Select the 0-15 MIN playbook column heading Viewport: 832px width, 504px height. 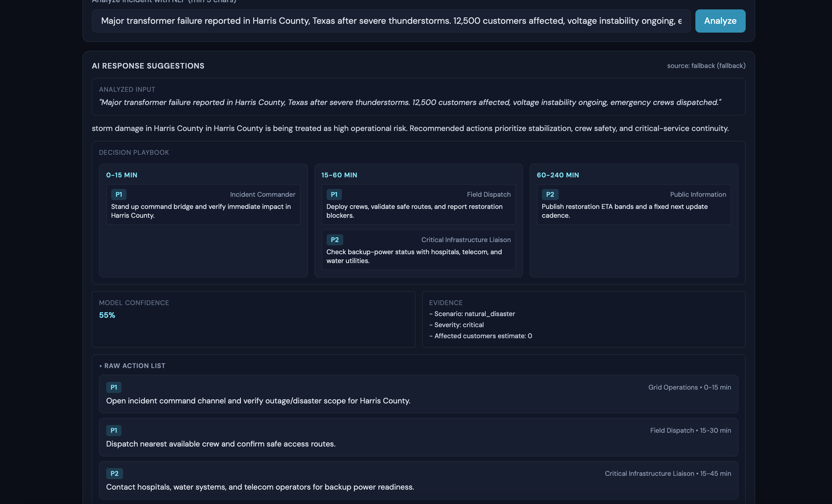coord(121,175)
